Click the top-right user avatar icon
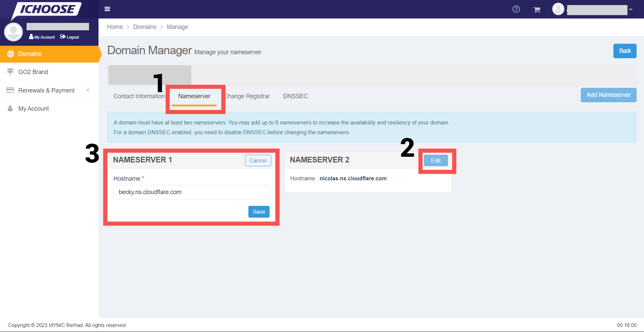This screenshot has height=332, width=644. tap(558, 9)
